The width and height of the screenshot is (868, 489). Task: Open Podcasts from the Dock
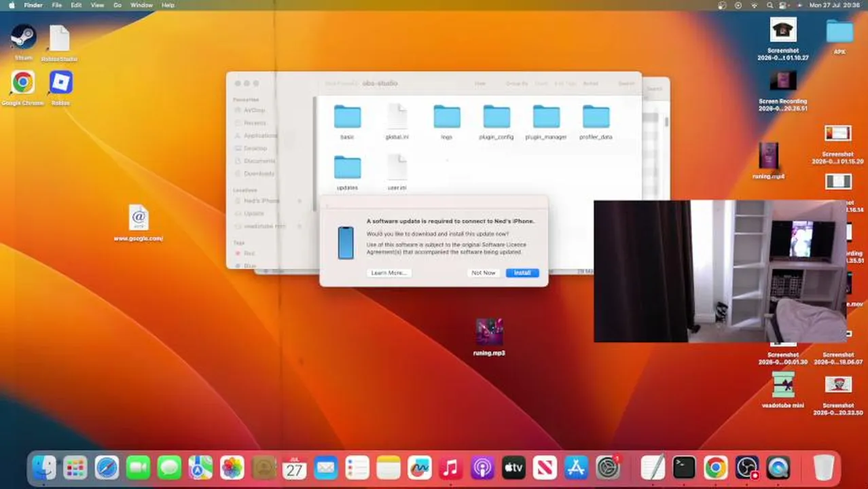pos(482,467)
